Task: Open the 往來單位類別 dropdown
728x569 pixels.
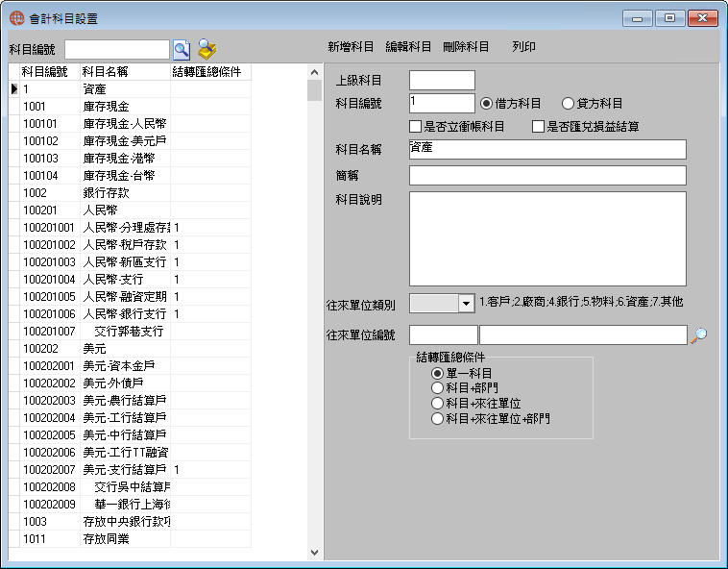Action: point(466,304)
